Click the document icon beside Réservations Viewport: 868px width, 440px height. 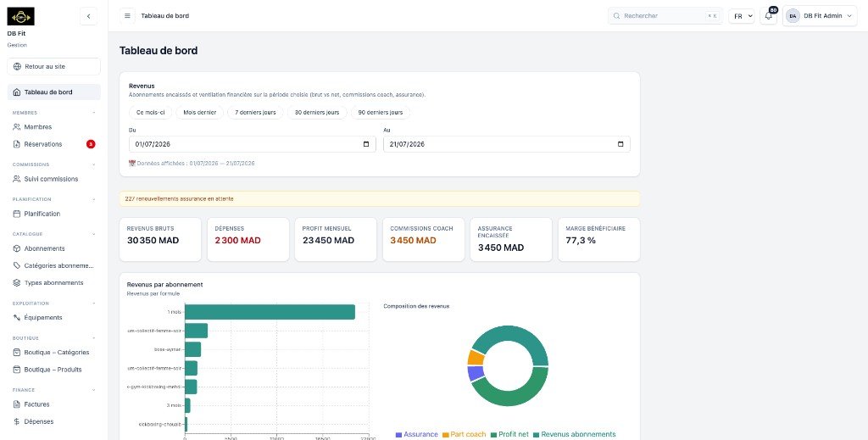17,144
